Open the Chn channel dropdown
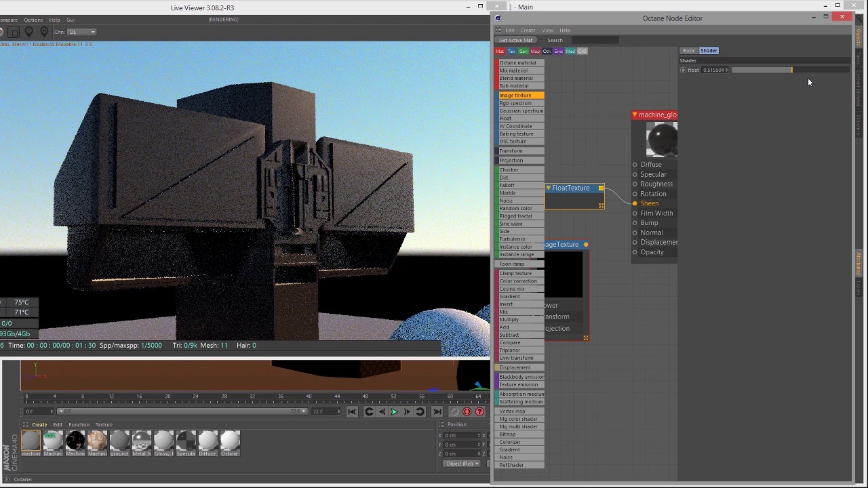The height and width of the screenshot is (488, 868). (83, 32)
